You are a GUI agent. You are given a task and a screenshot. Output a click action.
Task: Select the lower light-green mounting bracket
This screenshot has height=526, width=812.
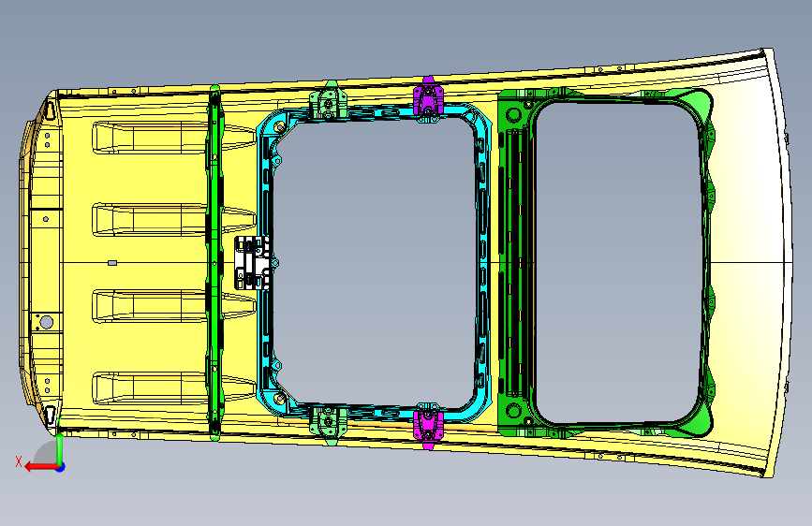329,425
